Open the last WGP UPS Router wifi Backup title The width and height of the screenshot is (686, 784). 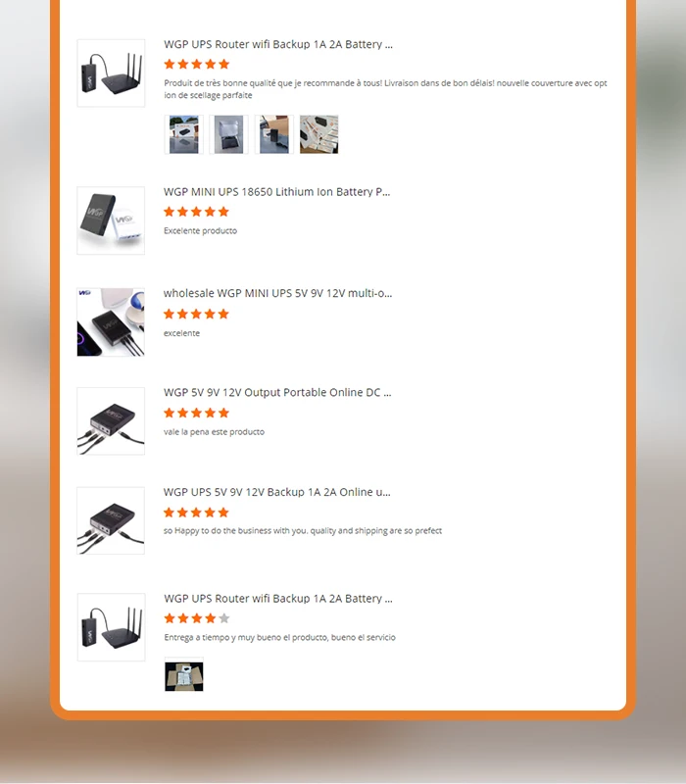[x=278, y=599]
